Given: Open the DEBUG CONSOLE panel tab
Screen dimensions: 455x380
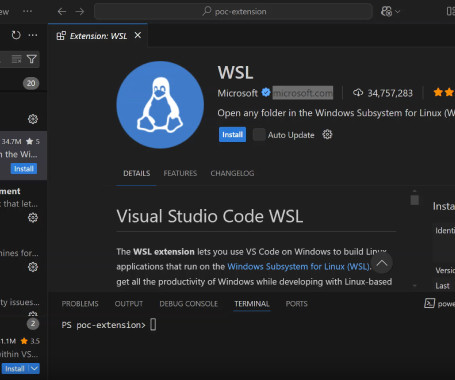Looking at the screenshot, I should pos(189,304).
